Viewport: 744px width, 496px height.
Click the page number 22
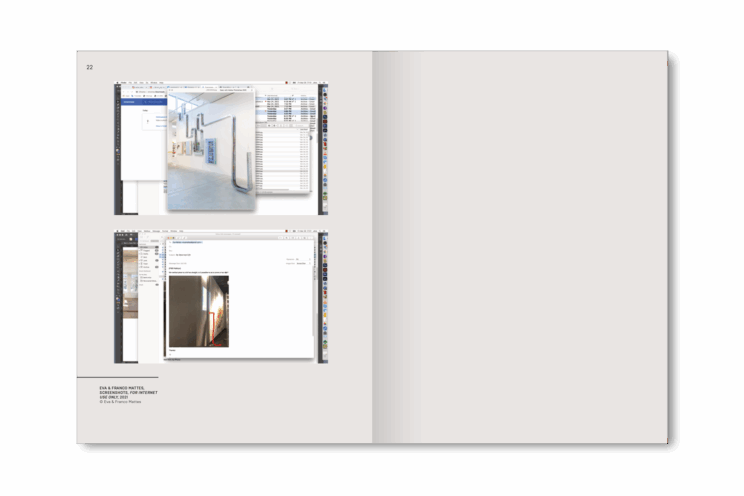tap(89, 67)
